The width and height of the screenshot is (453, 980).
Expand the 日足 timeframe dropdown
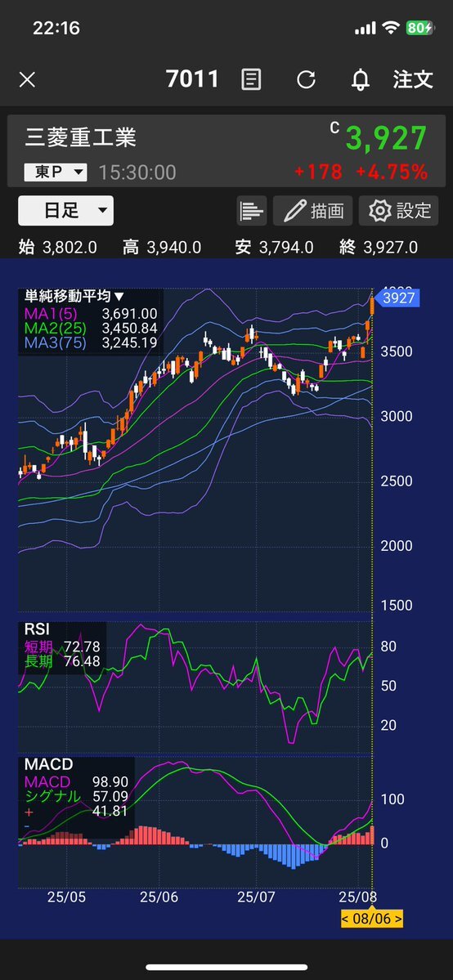[x=65, y=211]
